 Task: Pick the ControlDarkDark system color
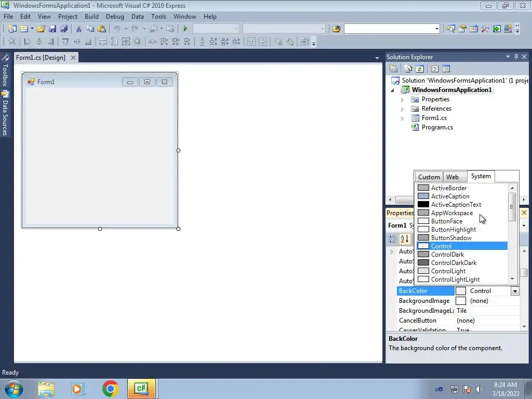(462, 262)
